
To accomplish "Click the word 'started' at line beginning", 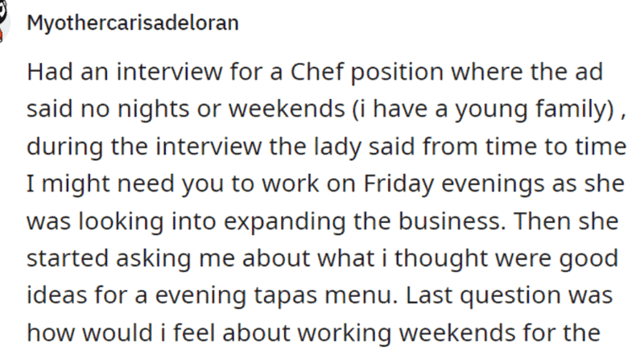I will pyautogui.click(x=68, y=258).
